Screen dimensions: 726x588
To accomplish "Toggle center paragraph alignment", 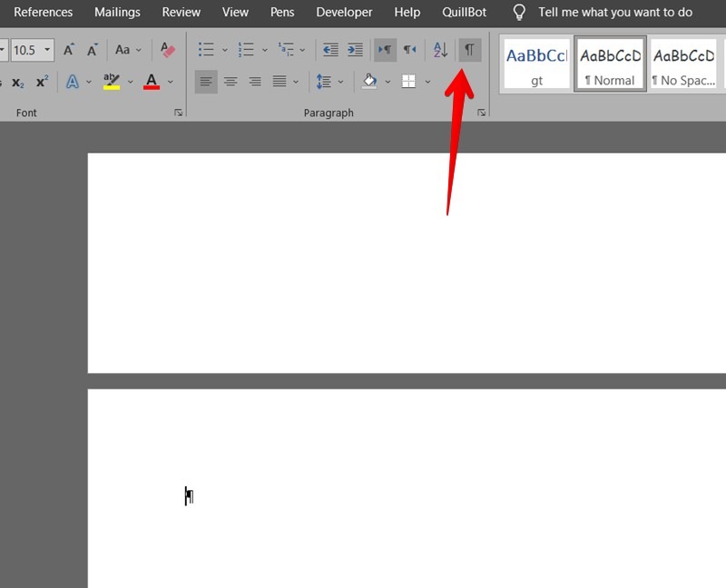I will 231,82.
